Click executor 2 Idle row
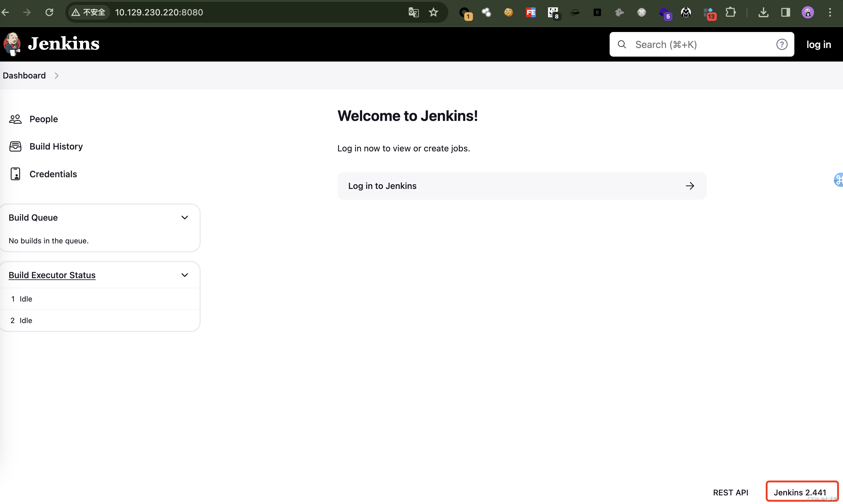 tap(99, 320)
